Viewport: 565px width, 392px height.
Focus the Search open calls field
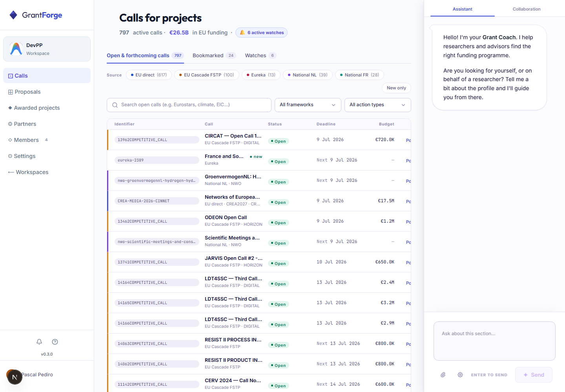pyautogui.click(x=189, y=105)
